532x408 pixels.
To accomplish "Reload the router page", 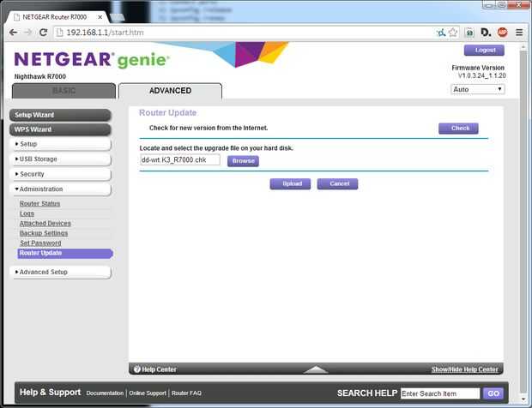I will coord(43,33).
